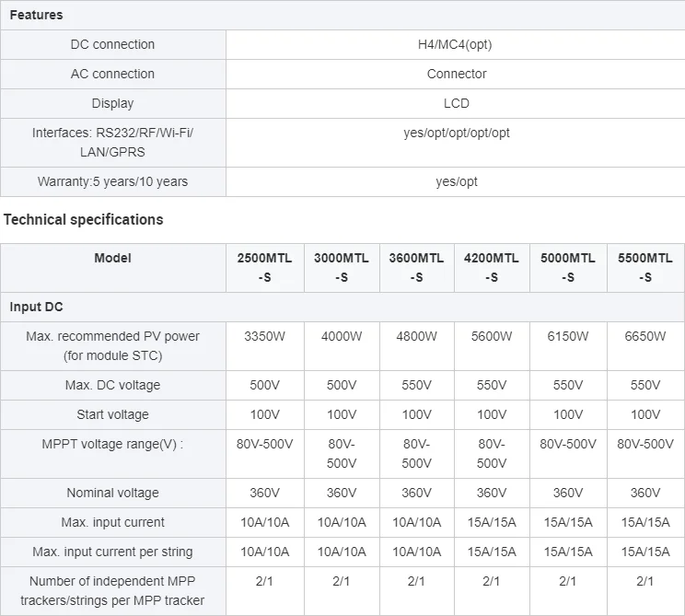This screenshot has height=616, width=685.
Task: Select the 6650W PV power value
Action: (645, 336)
